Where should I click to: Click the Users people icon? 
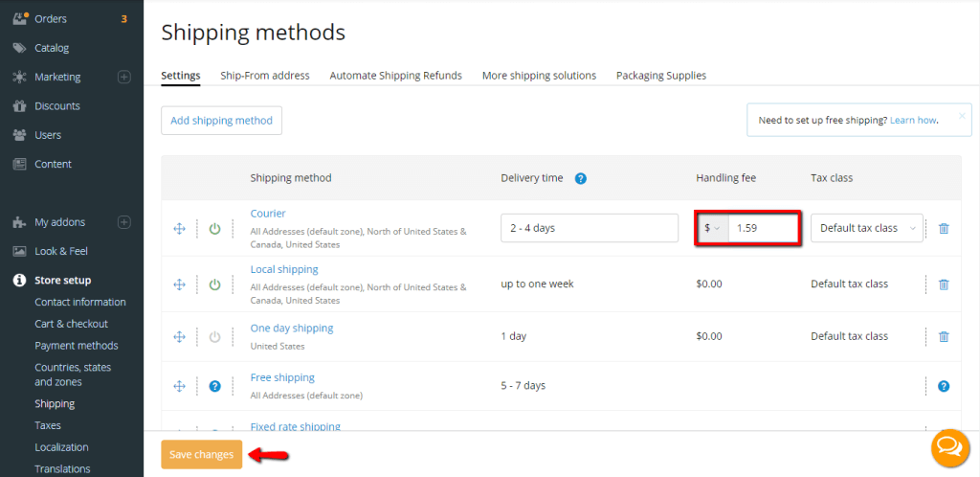point(20,135)
